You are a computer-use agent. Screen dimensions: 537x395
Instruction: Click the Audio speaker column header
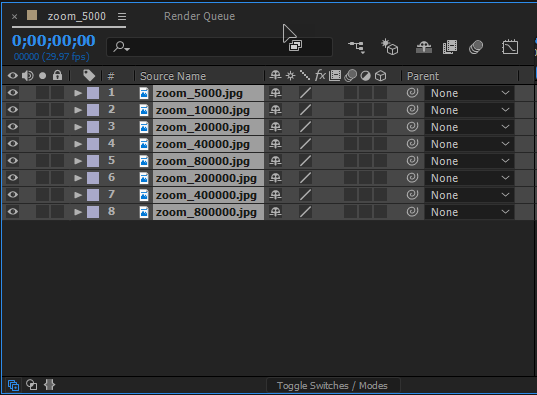coord(28,76)
